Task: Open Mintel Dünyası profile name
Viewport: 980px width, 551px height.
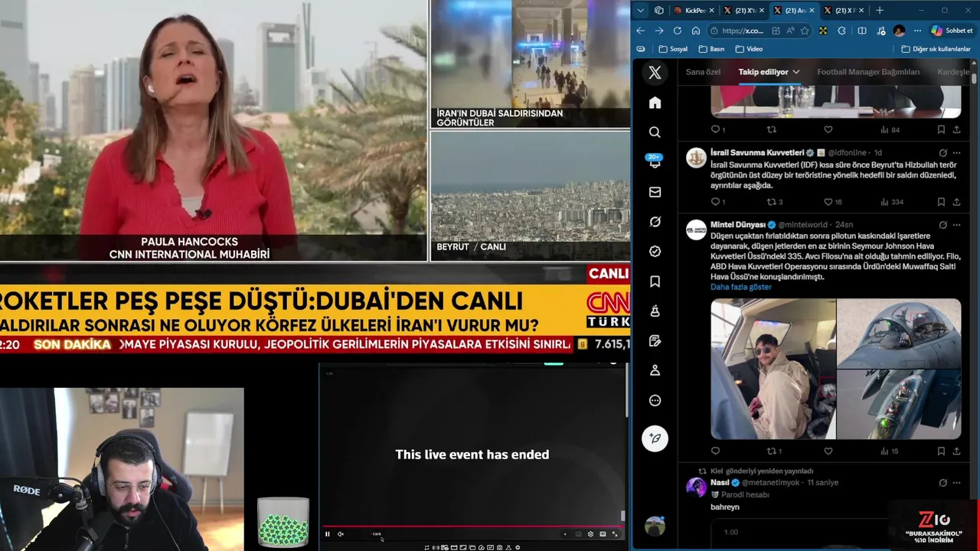Action: coord(737,225)
